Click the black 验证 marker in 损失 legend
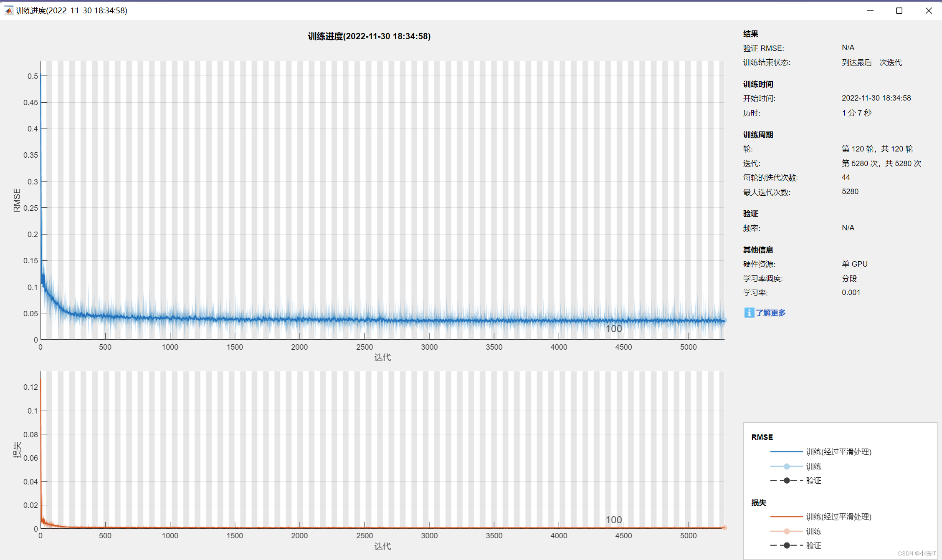 (787, 545)
